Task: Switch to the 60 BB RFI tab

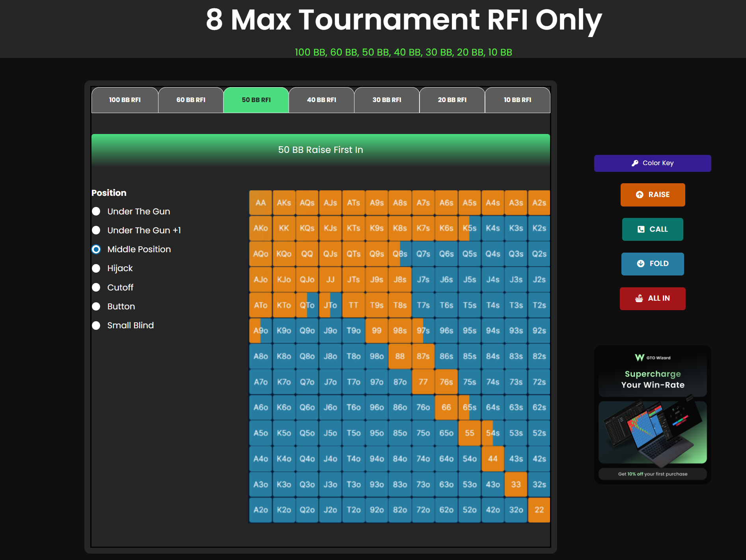Action: pyautogui.click(x=191, y=100)
